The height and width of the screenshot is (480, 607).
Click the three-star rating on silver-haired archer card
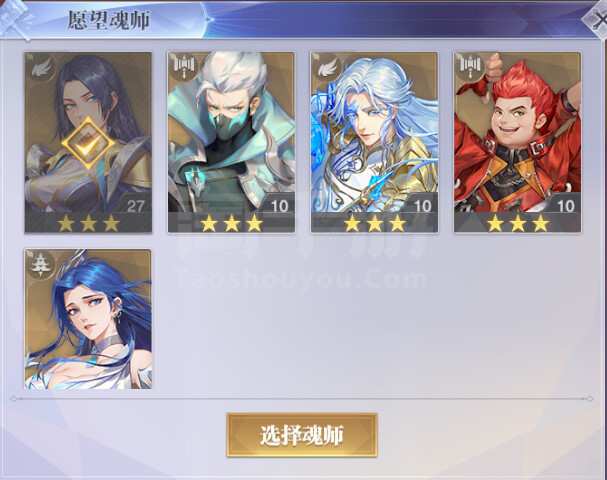(375, 223)
